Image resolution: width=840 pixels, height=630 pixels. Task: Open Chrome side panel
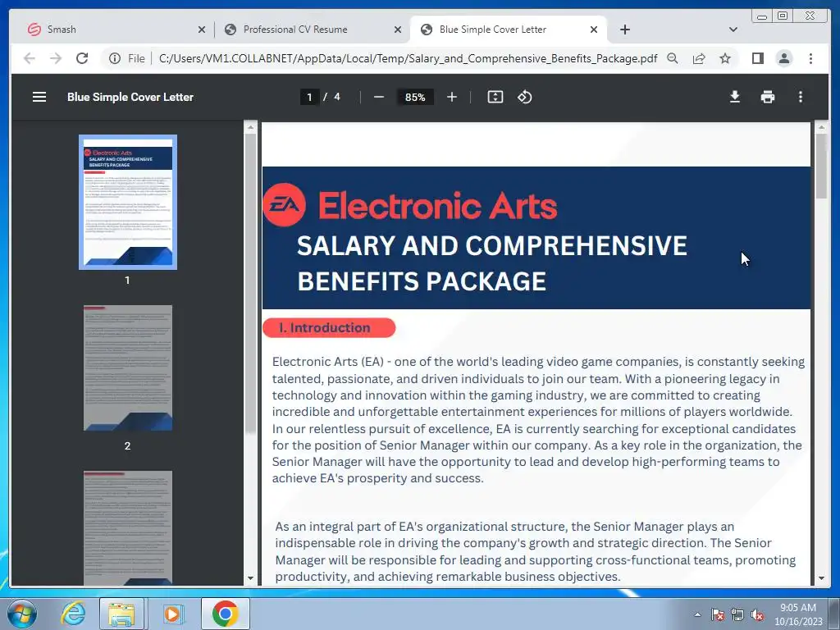pyautogui.click(x=757, y=58)
